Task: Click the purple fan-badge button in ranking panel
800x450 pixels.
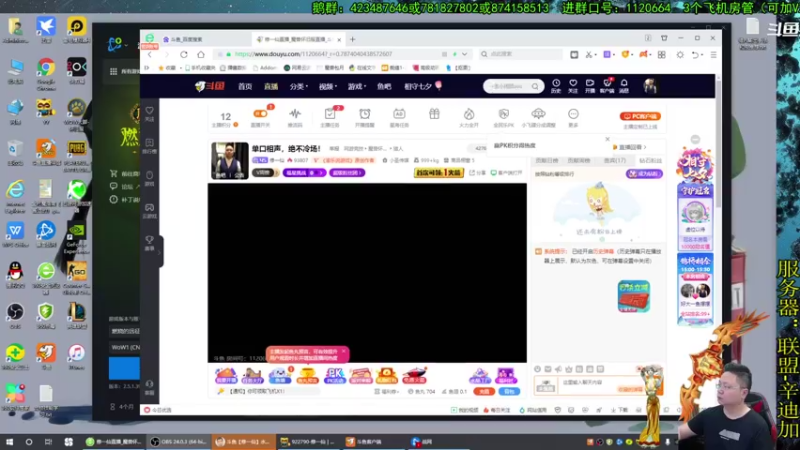Action: (644, 174)
